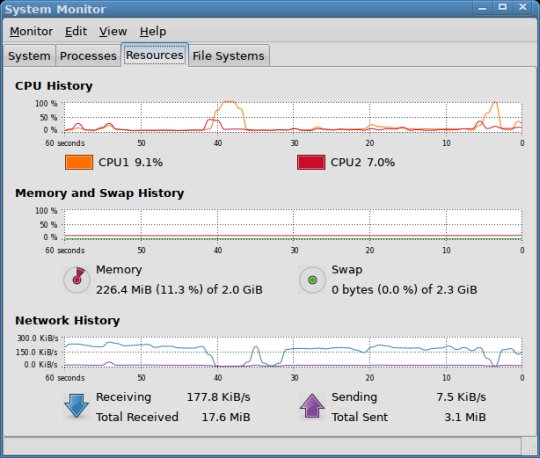The height and width of the screenshot is (458, 540).
Task: Click the purple Sending arrow icon
Action: point(312,406)
